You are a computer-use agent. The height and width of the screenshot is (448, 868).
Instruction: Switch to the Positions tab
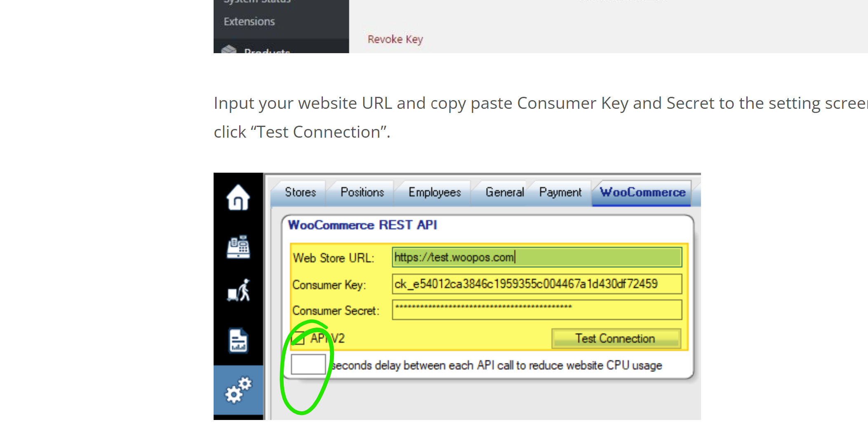pos(362,192)
